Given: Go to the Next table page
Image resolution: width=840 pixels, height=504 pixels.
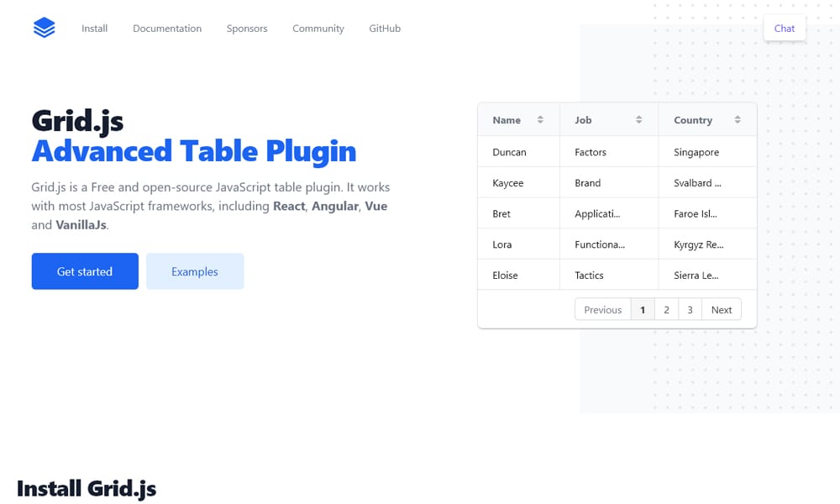Looking at the screenshot, I should click(722, 310).
